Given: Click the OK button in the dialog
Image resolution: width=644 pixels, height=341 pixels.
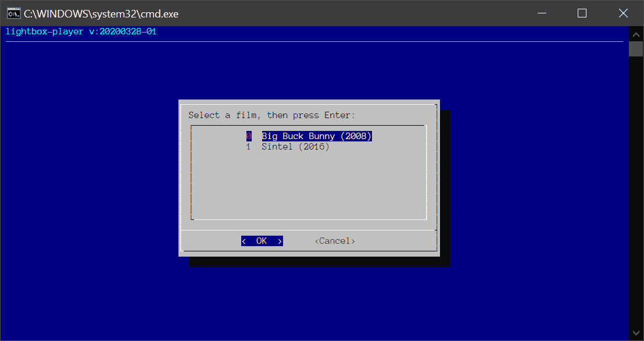Looking at the screenshot, I should click(262, 241).
